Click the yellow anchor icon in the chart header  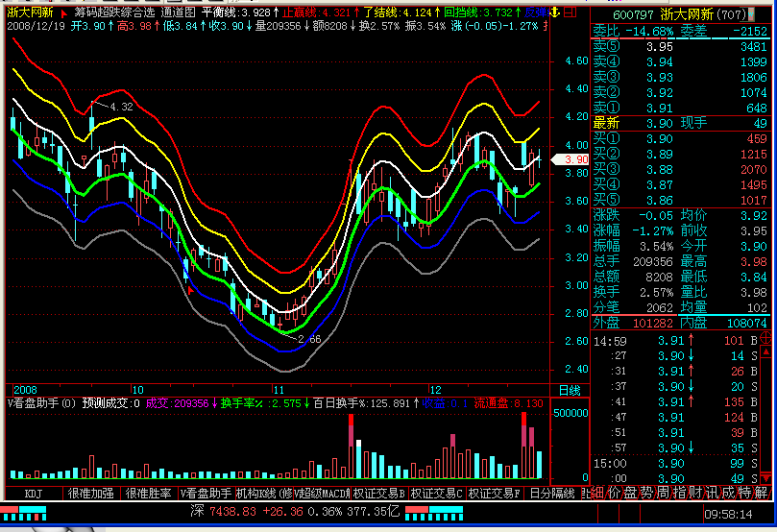pyautogui.click(x=556, y=12)
